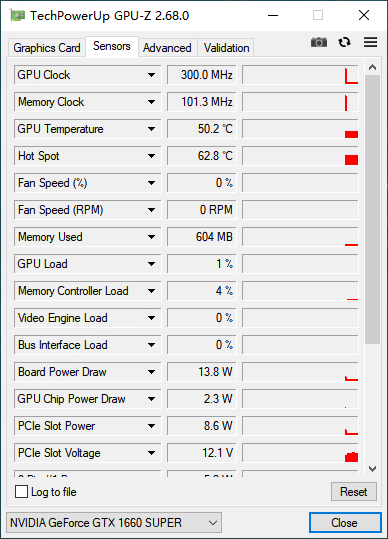Image resolution: width=388 pixels, height=539 pixels.
Task: Switch to the Graphics Card tab
Action: pyautogui.click(x=47, y=48)
